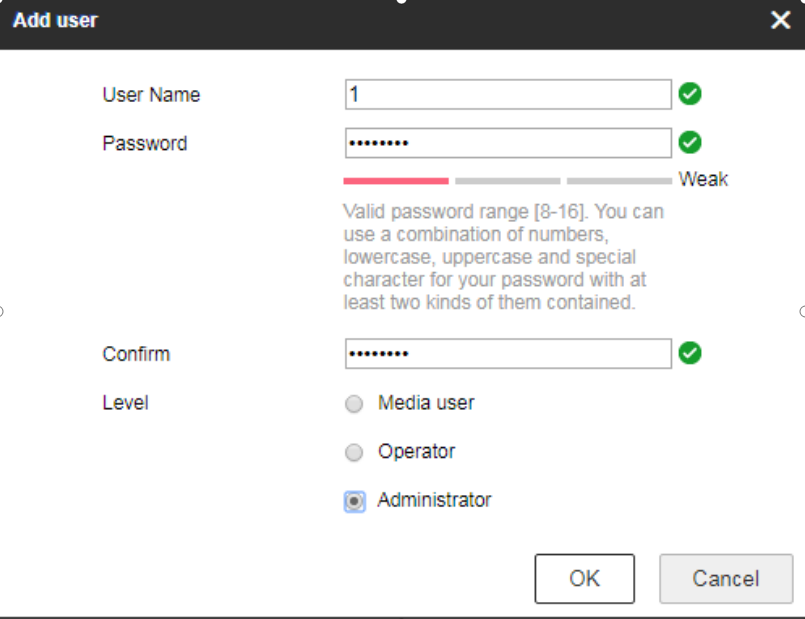Click the last gray strength bar segment

tap(619, 181)
